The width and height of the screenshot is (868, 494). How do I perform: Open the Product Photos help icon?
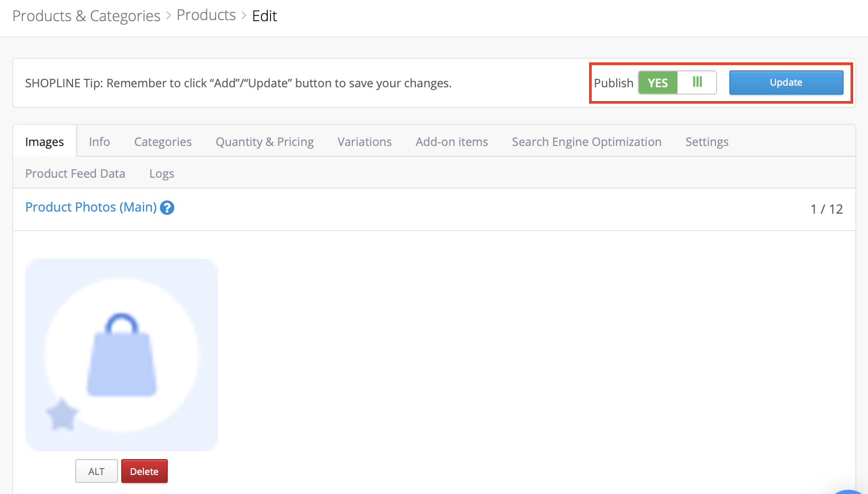(x=167, y=208)
